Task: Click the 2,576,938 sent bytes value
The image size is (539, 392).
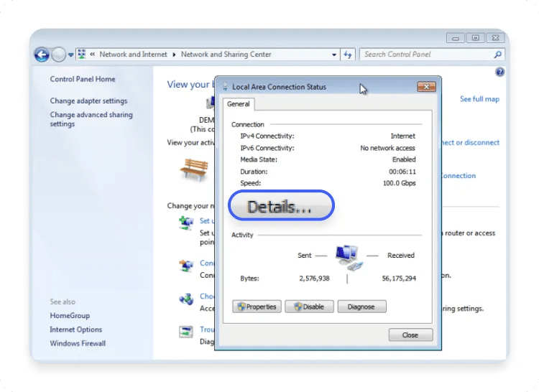Action: [314, 279]
